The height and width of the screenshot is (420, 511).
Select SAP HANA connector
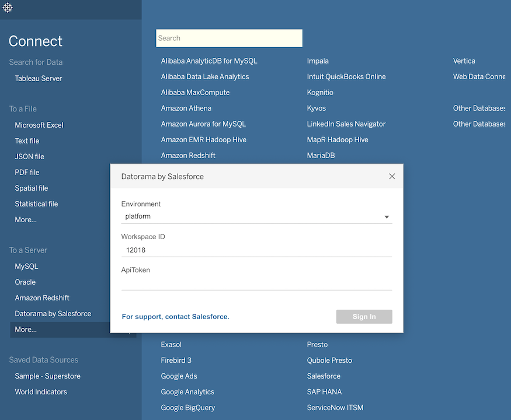point(324,392)
